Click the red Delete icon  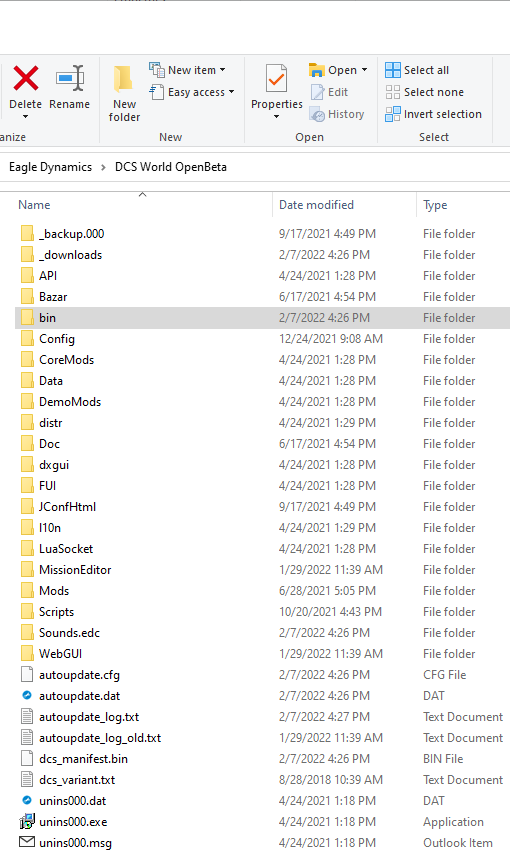(26, 78)
